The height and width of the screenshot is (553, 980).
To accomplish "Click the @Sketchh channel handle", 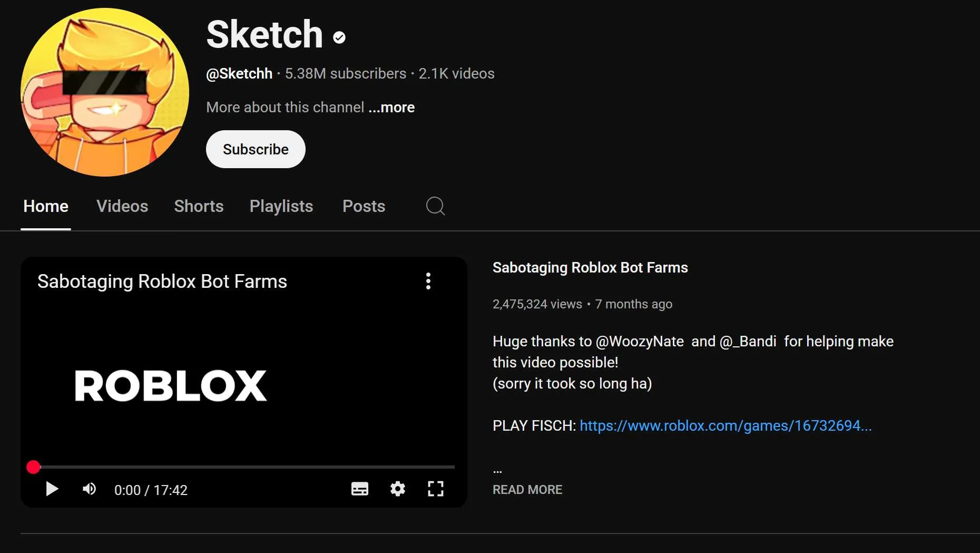I will point(239,74).
